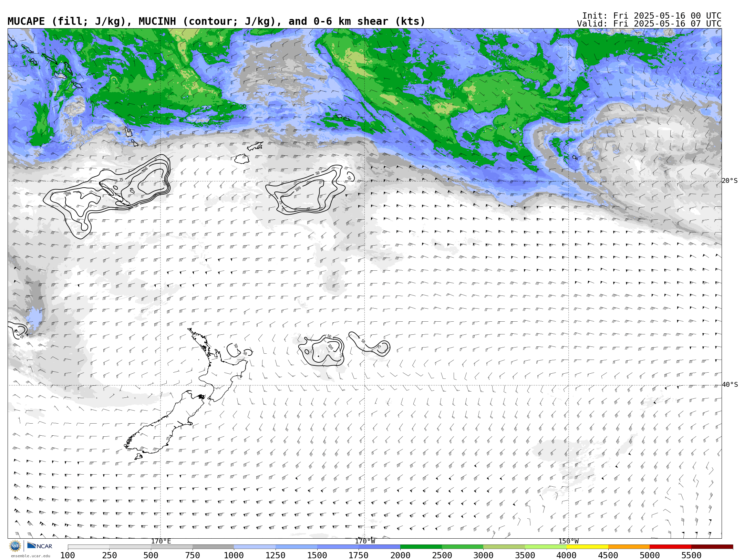Click the colorbar label 2000
Screen dimensions: 744x560
tap(400, 556)
